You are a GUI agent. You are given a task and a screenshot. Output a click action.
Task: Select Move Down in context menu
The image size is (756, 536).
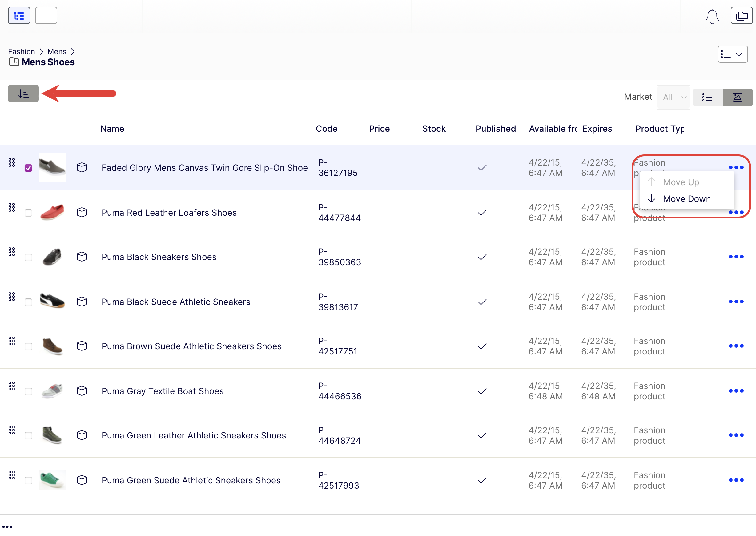pos(687,199)
